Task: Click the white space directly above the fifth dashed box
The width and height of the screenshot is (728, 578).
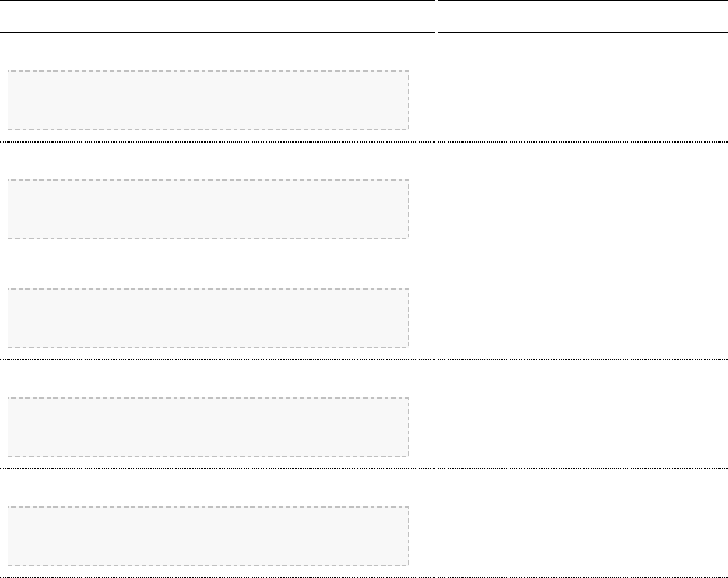Action: point(208,488)
